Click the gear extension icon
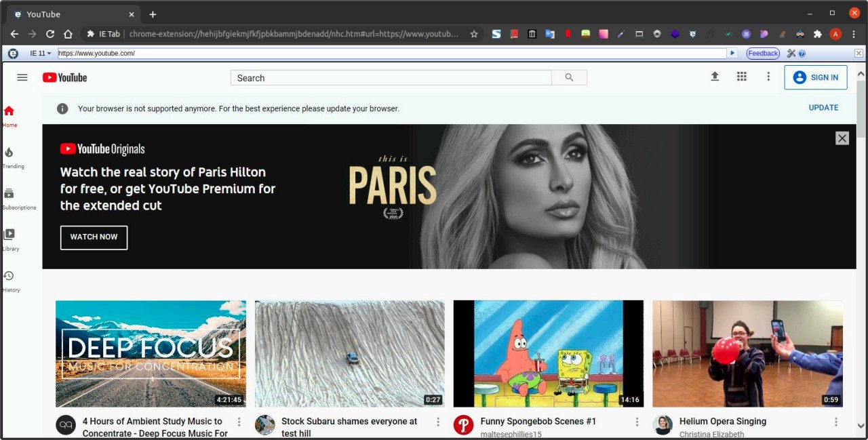This screenshot has height=440, width=868. point(657,34)
